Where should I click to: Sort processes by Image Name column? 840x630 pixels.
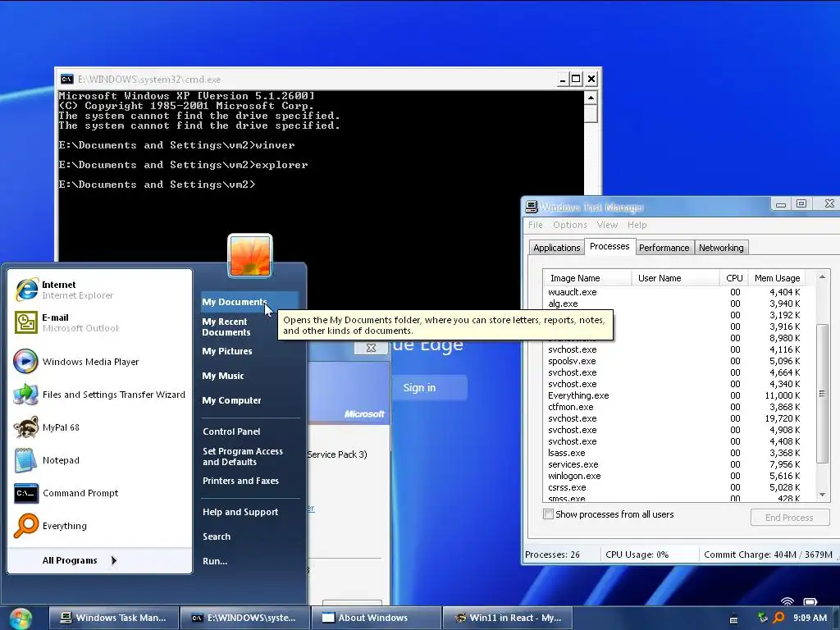point(587,278)
